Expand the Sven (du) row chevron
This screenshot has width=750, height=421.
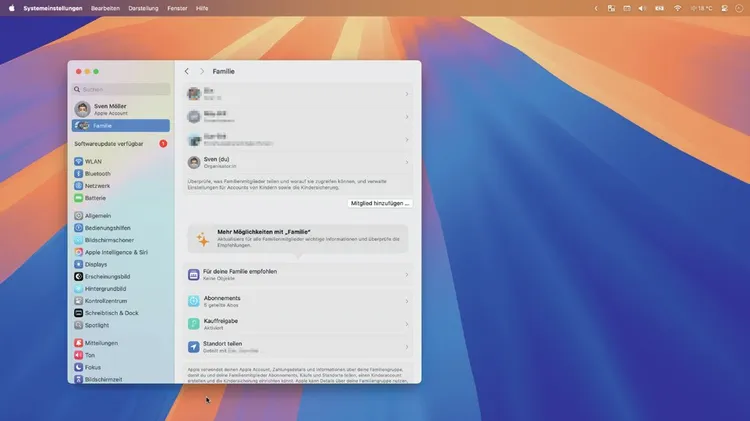pos(407,162)
